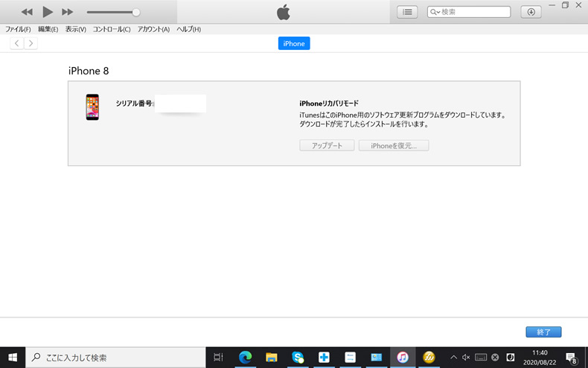
Task: Click the 検索 search field
Action: [469, 12]
